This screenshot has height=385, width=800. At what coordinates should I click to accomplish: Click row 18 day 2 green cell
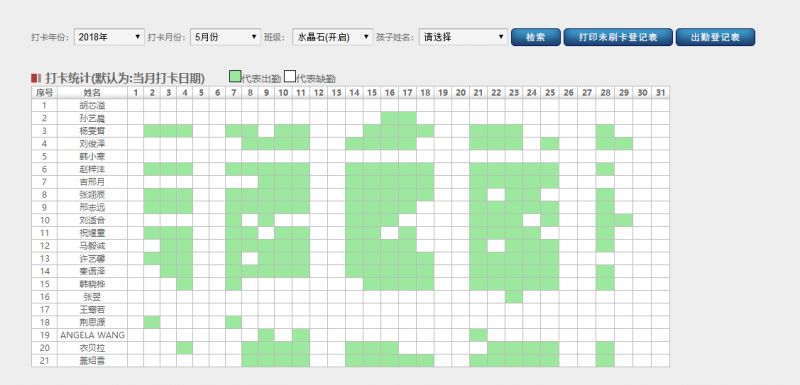(x=152, y=322)
